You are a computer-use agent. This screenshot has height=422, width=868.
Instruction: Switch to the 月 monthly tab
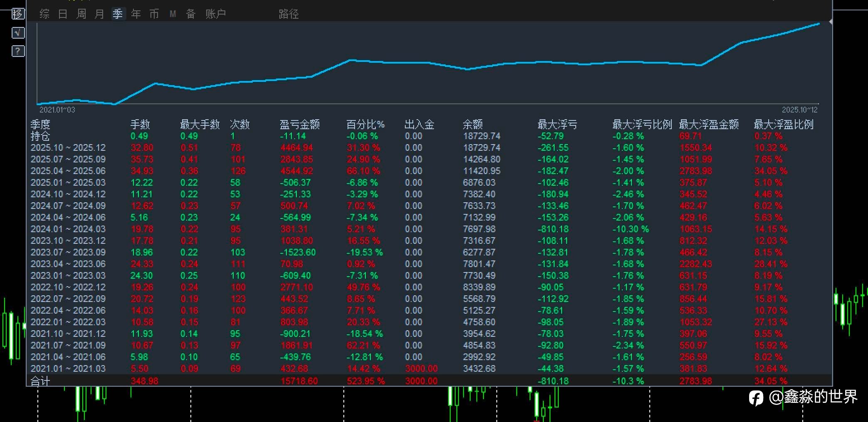point(99,14)
